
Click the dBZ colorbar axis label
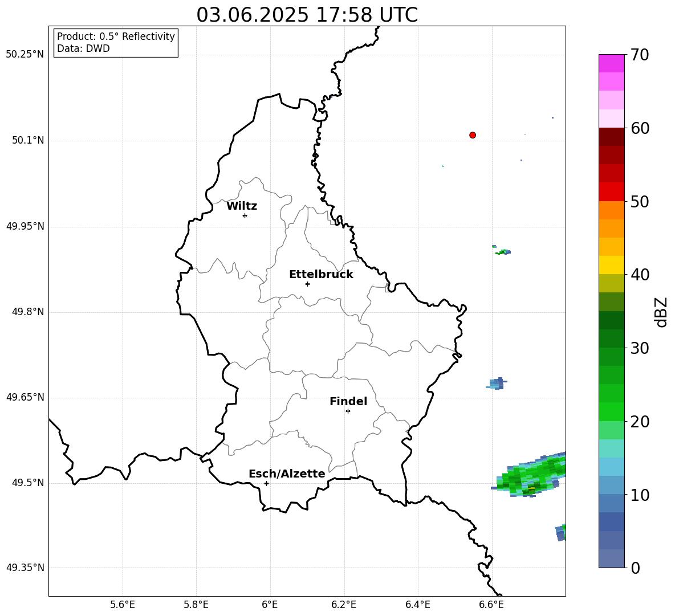(661, 312)
